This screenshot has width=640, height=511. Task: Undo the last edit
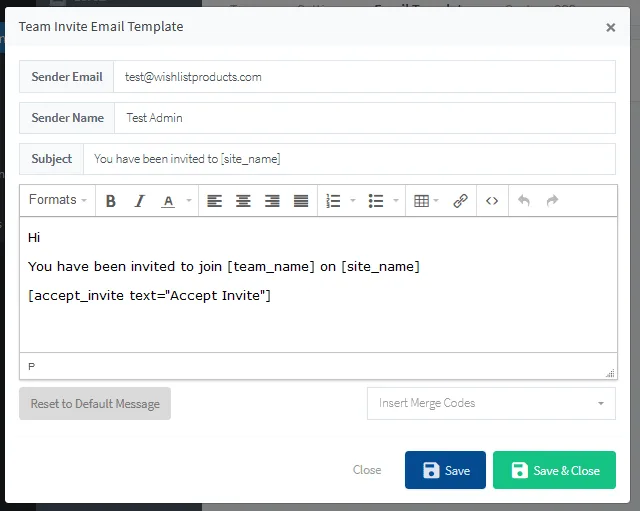click(524, 201)
